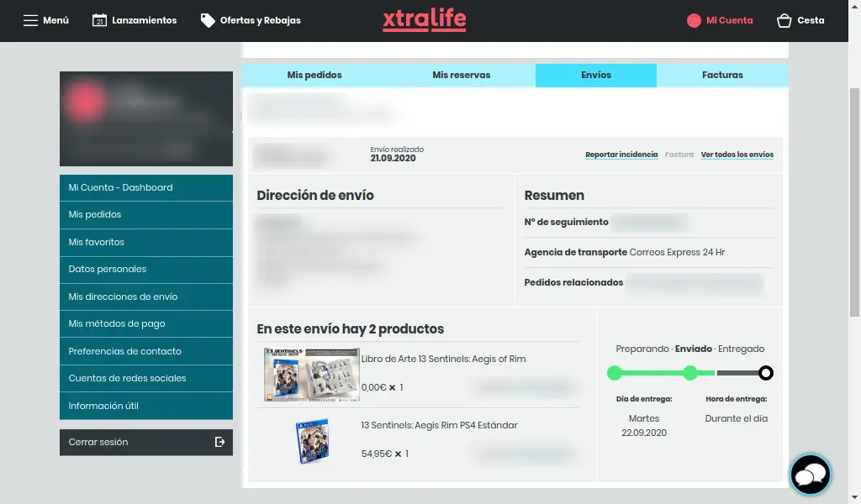Go to Mis pedidos in sidebar
This screenshot has width=861, height=504.
coord(146,214)
